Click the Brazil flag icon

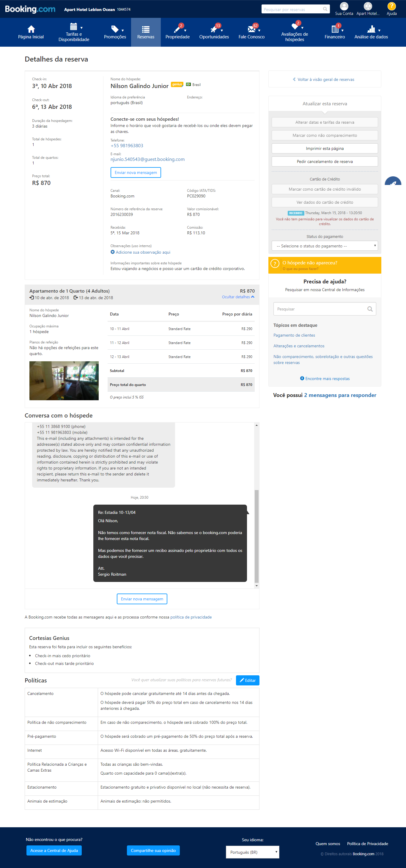point(188,84)
